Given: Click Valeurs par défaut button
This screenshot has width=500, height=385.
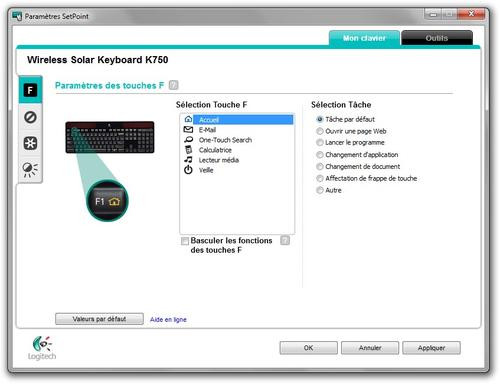Looking at the screenshot, I should point(99,319).
